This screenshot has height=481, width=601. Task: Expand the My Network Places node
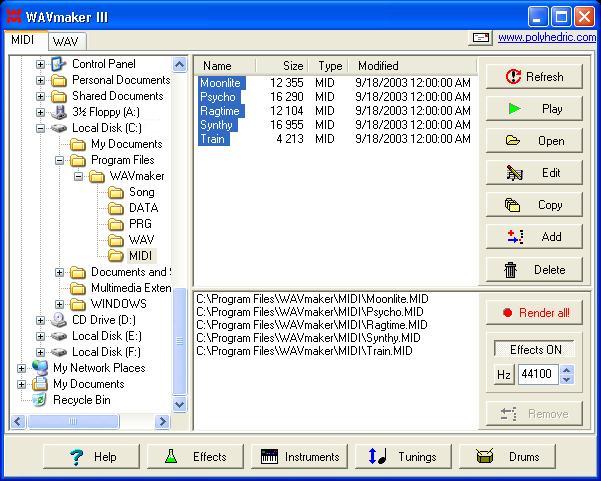(22, 368)
